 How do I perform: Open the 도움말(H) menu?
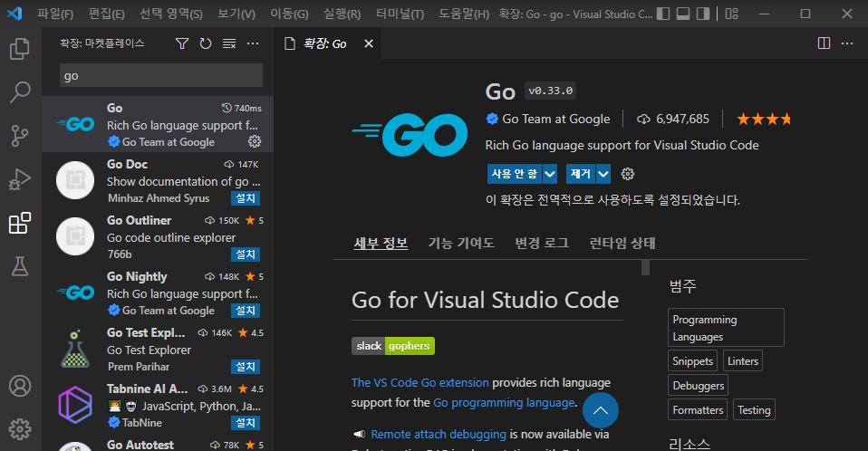point(464,14)
